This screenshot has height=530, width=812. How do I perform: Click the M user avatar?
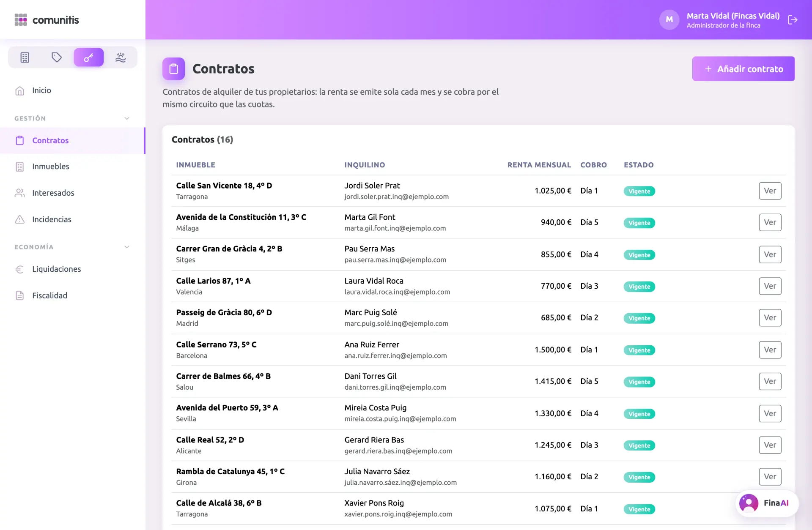coord(669,20)
